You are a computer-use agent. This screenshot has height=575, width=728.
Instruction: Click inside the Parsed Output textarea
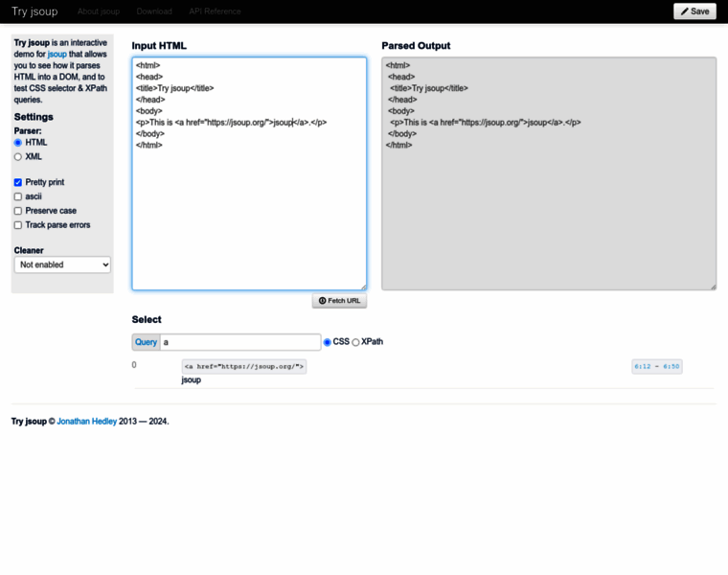click(549, 173)
